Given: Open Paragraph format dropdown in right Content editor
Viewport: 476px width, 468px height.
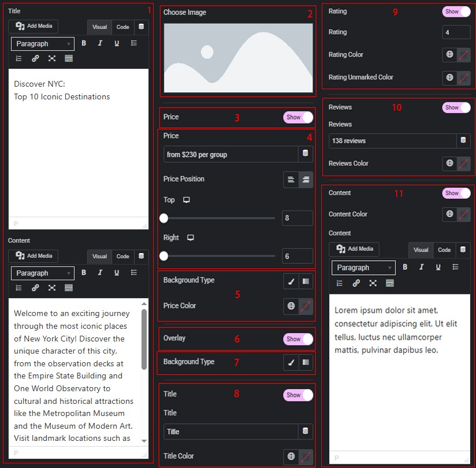Looking at the screenshot, I should (x=363, y=268).
